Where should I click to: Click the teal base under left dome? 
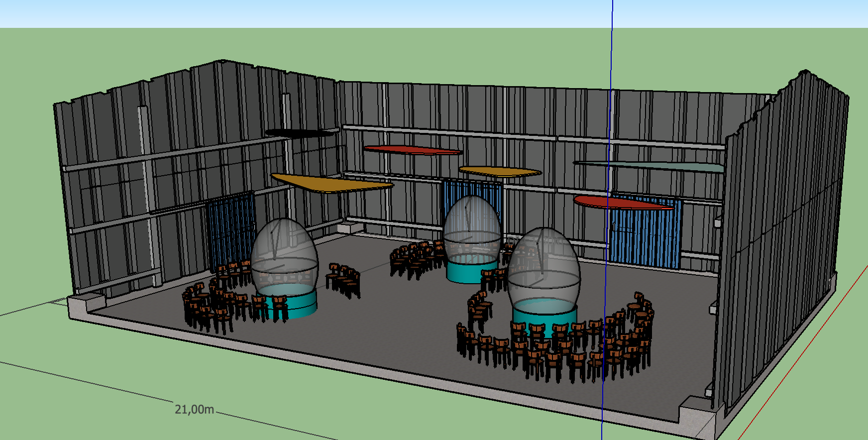299,305
